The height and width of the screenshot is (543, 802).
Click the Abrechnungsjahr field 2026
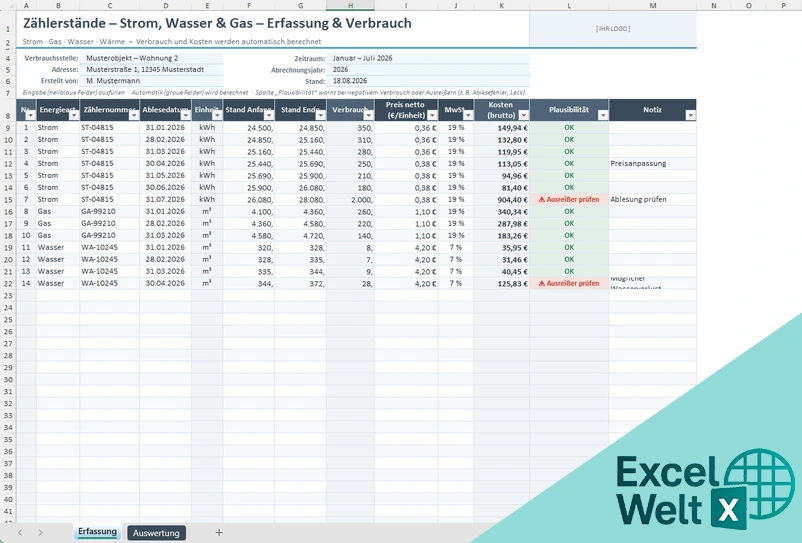coord(428,70)
